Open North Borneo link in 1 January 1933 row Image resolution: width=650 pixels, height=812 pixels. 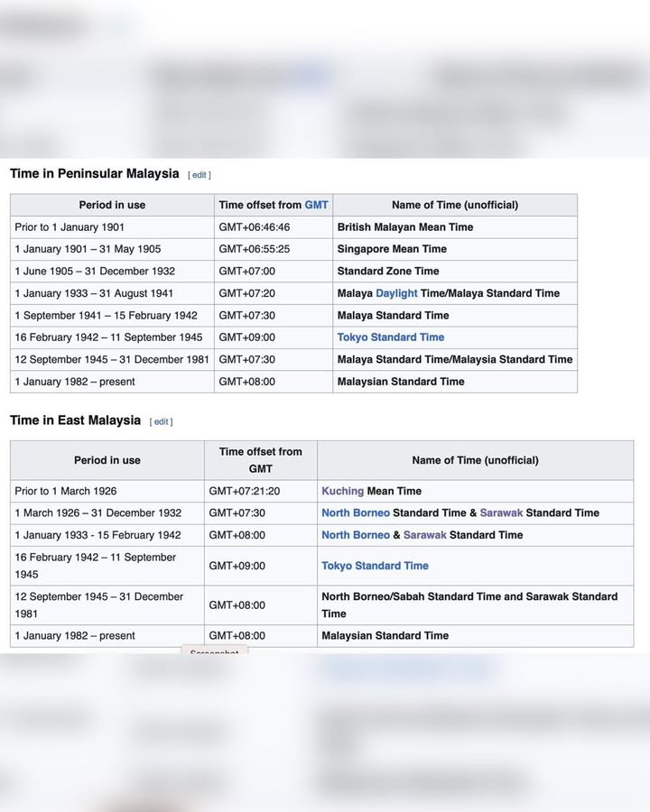(356, 535)
